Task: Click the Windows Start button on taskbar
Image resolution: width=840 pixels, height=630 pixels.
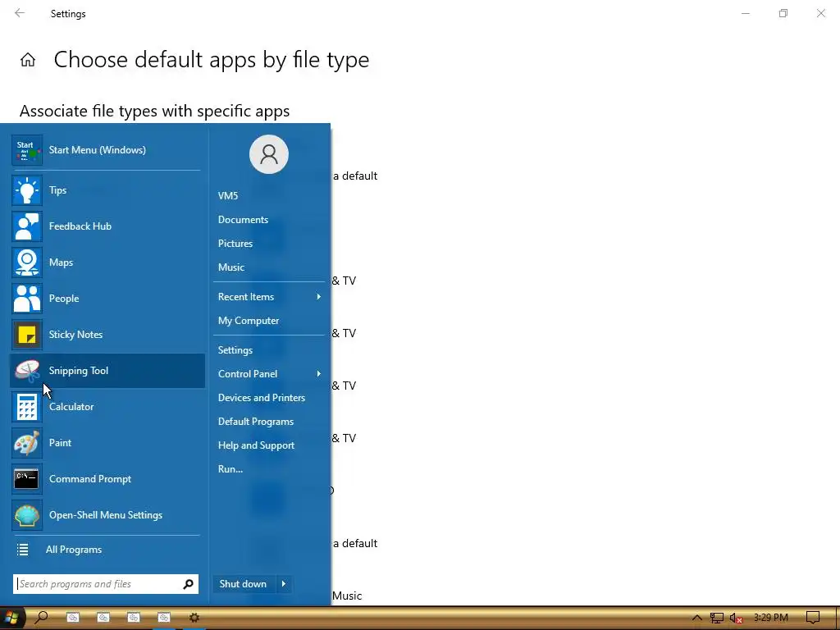Action: (x=11, y=618)
